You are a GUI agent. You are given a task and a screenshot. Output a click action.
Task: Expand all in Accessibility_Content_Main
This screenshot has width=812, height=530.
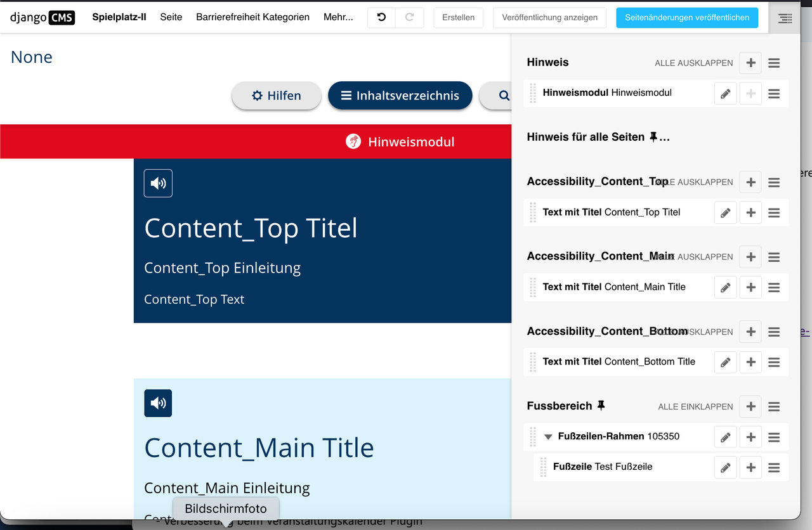694,257
